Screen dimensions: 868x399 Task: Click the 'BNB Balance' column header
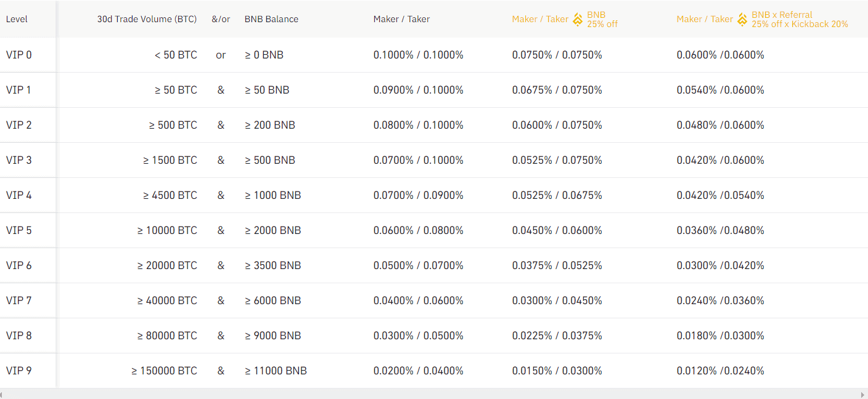point(271,19)
